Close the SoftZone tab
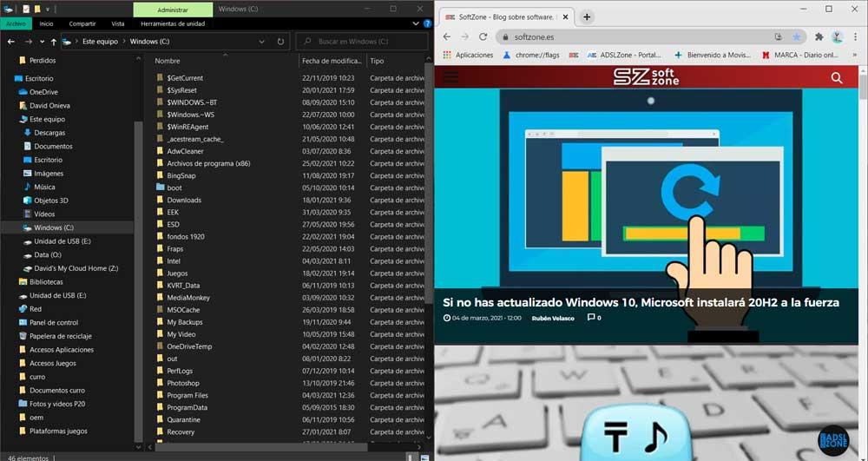The image size is (868, 461). (565, 17)
